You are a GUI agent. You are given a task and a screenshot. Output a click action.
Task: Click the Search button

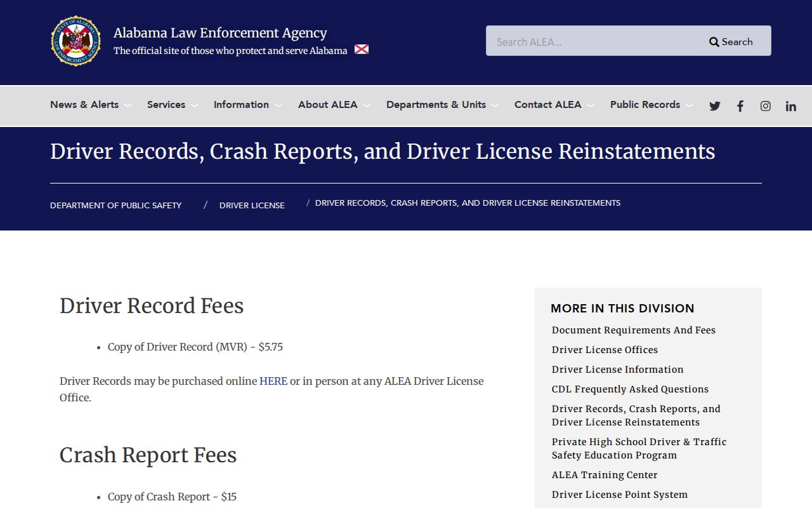pyautogui.click(x=731, y=42)
